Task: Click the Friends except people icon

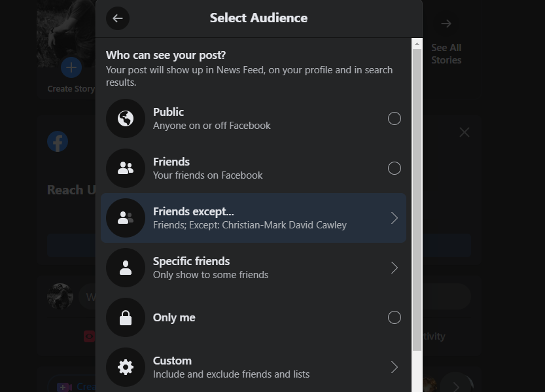Action: [125, 218]
